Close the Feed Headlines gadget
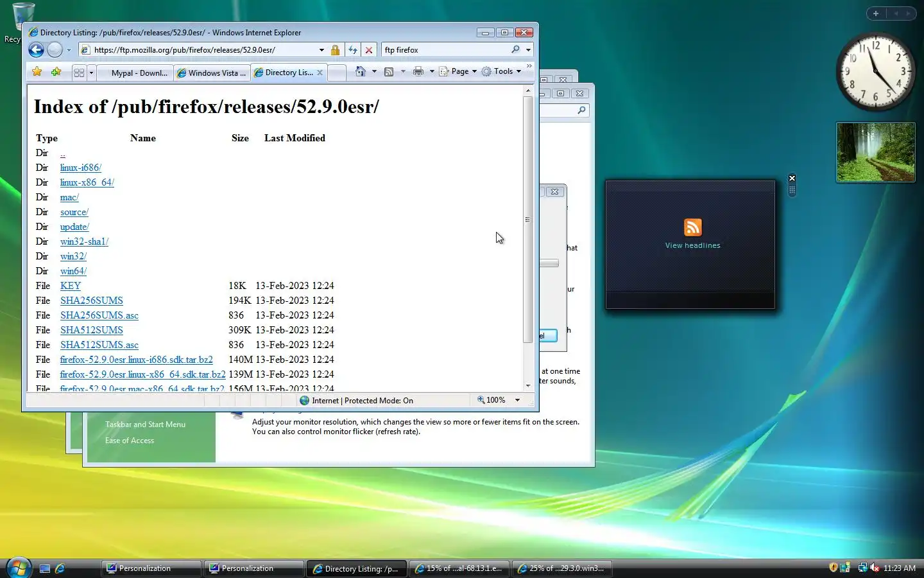This screenshot has width=924, height=578. tap(792, 178)
